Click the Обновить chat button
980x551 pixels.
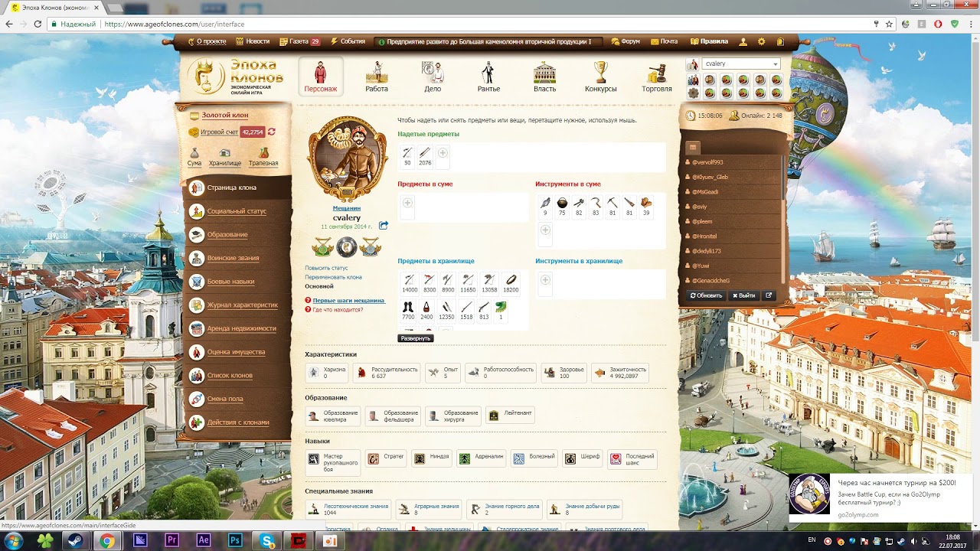coord(706,295)
